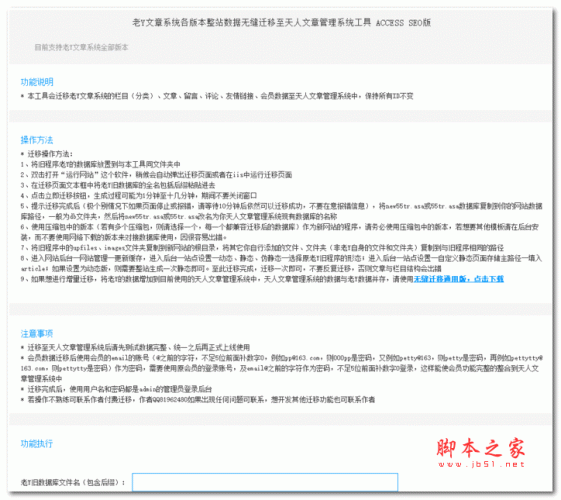This screenshot has height=500, width=561.
Task: Click step 7 about upfiles、images文件夹
Action: click(262, 247)
